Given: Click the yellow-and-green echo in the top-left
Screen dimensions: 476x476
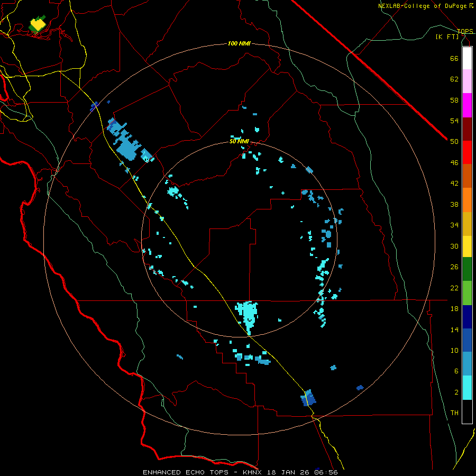Looking at the screenshot, I should tap(38, 24).
